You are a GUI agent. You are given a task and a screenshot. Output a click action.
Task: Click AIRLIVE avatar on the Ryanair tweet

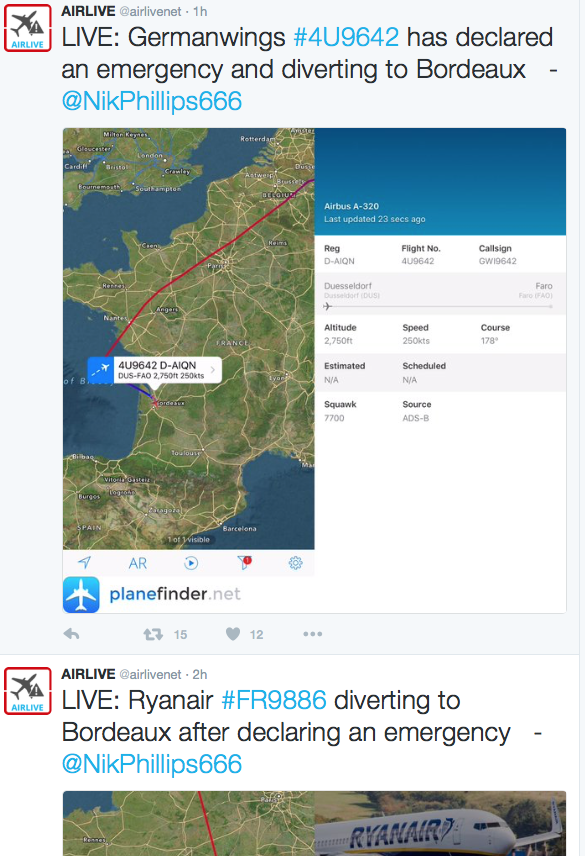(x=28, y=691)
